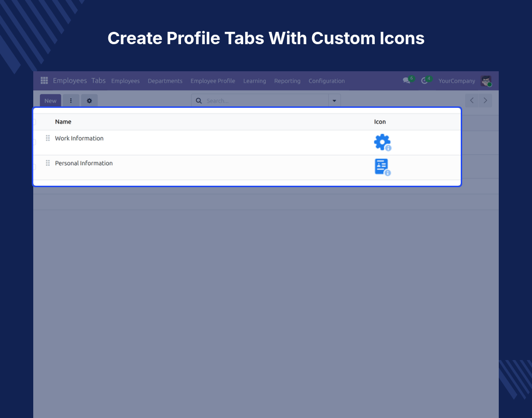Click the user avatar in top bar
Screen dimensions: 532x418
click(486, 81)
